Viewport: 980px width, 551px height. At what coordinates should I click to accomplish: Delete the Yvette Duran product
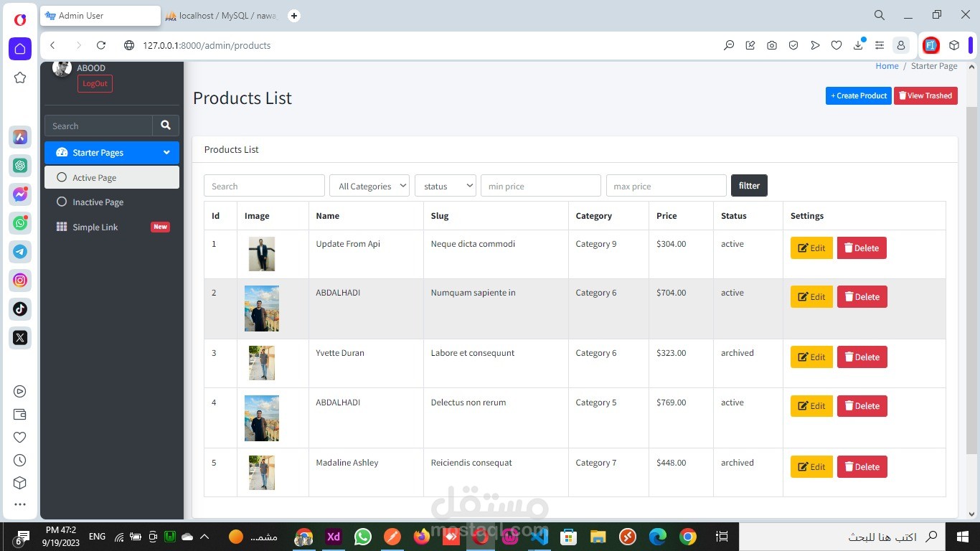coord(862,357)
